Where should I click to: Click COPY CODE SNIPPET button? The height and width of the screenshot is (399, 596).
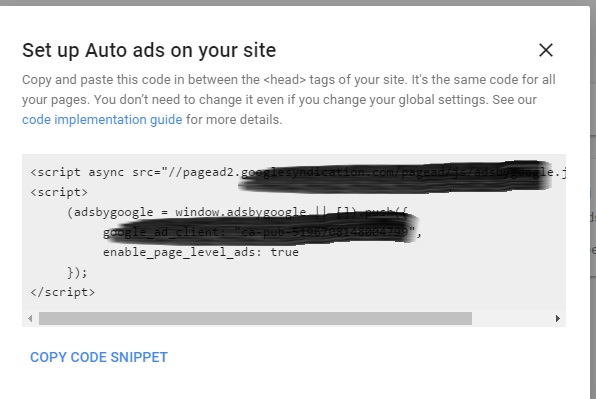pyautogui.click(x=99, y=357)
